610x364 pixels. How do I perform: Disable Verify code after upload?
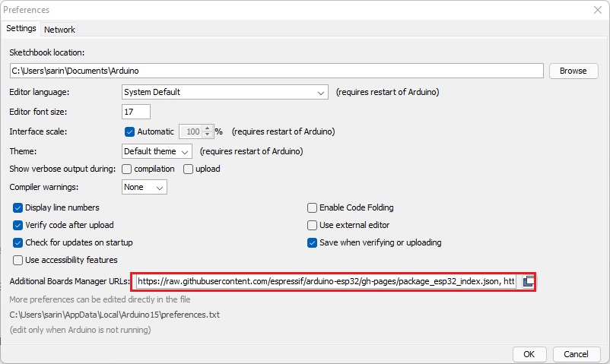18,225
